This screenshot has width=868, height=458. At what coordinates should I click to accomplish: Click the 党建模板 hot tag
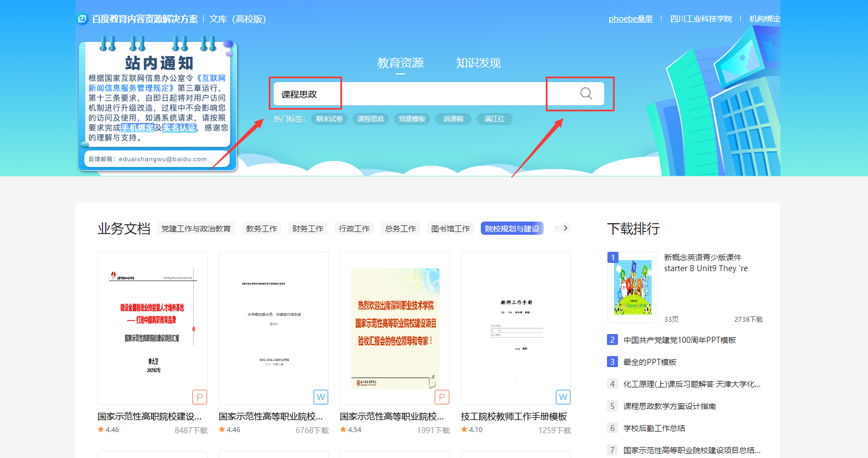[x=412, y=119]
